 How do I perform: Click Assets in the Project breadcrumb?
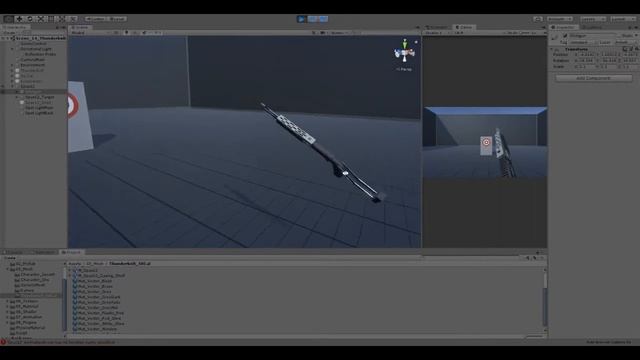pos(75,264)
